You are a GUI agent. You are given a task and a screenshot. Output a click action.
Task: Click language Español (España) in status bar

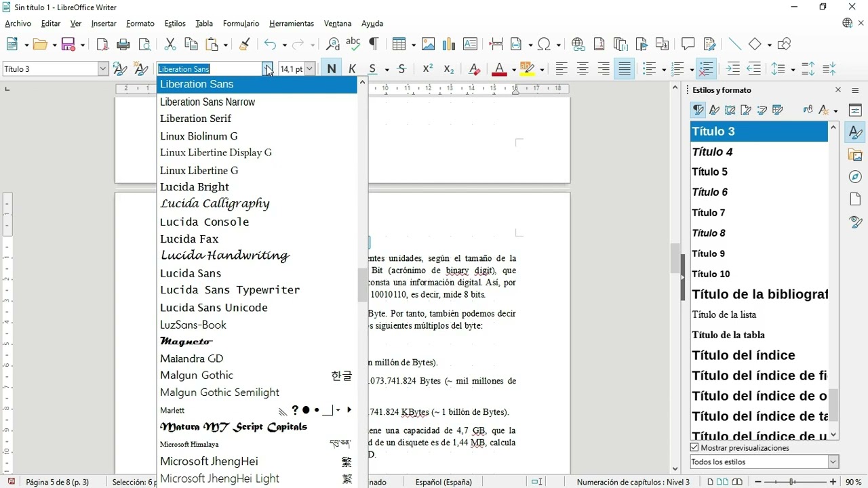pyautogui.click(x=443, y=482)
